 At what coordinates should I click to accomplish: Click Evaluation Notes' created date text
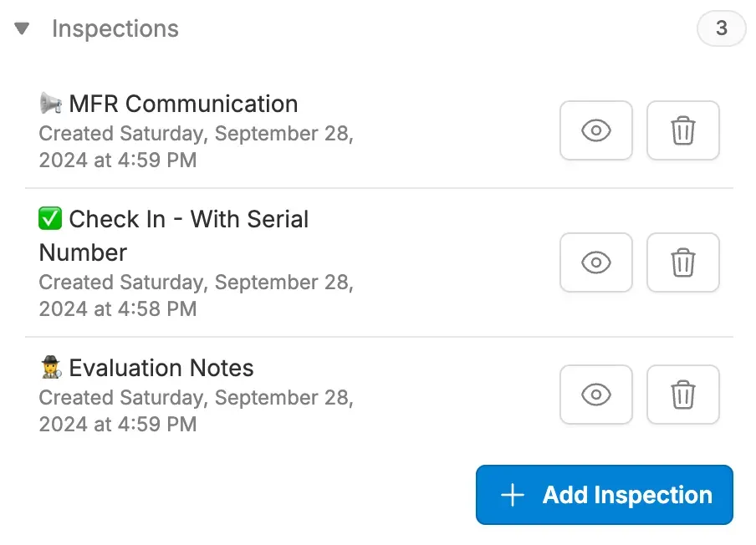click(196, 410)
